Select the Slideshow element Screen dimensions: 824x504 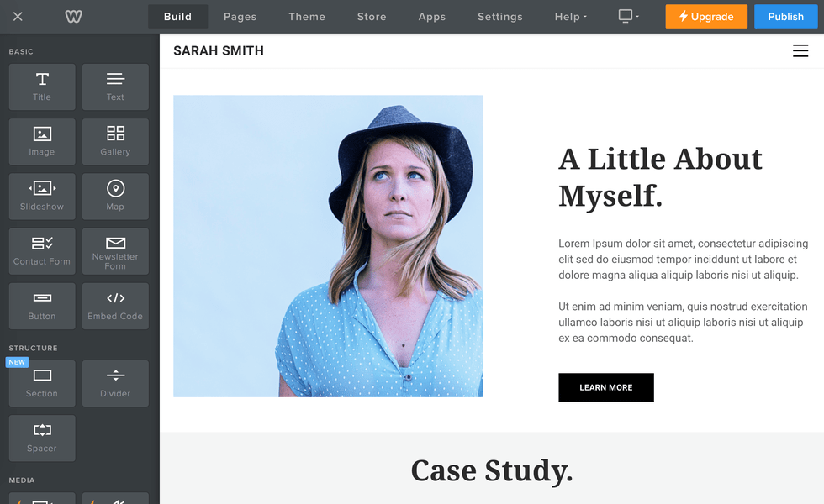(42, 197)
